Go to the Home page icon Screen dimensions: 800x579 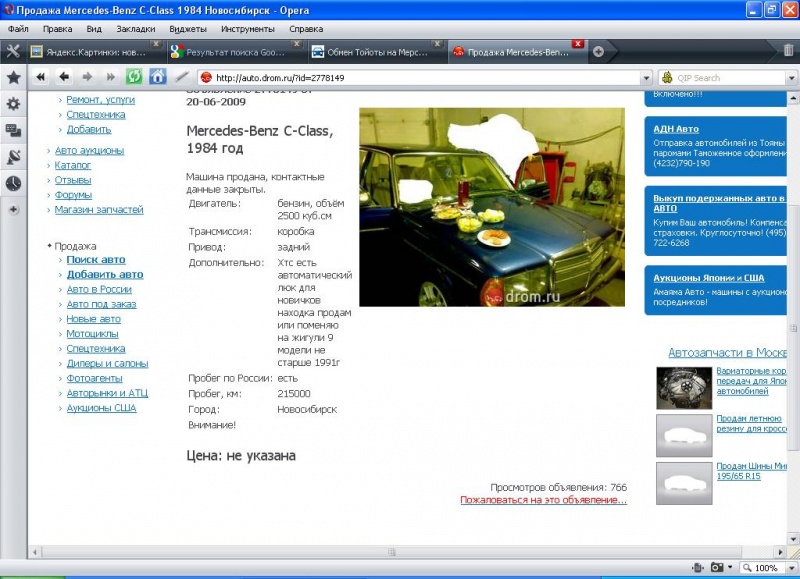(x=158, y=77)
